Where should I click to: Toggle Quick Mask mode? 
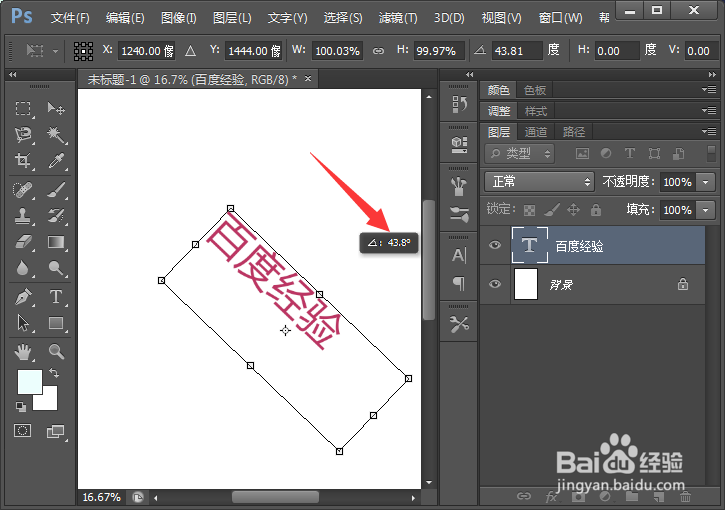(x=23, y=431)
